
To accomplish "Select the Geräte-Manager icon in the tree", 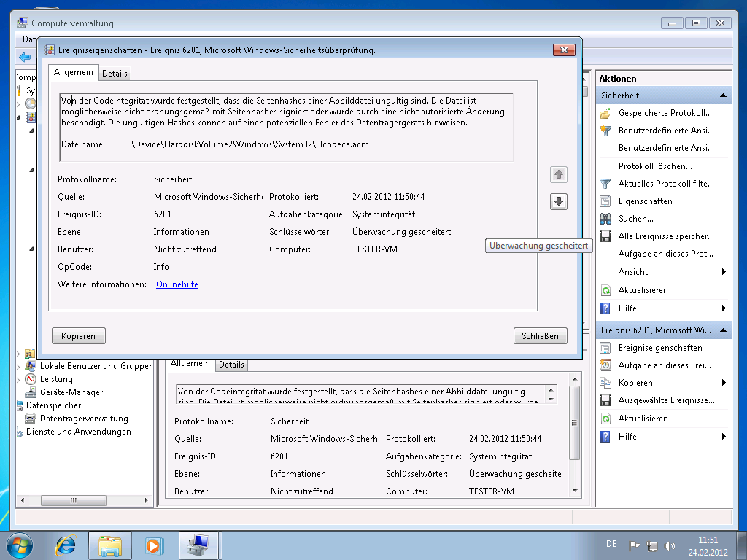I will [x=31, y=392].
